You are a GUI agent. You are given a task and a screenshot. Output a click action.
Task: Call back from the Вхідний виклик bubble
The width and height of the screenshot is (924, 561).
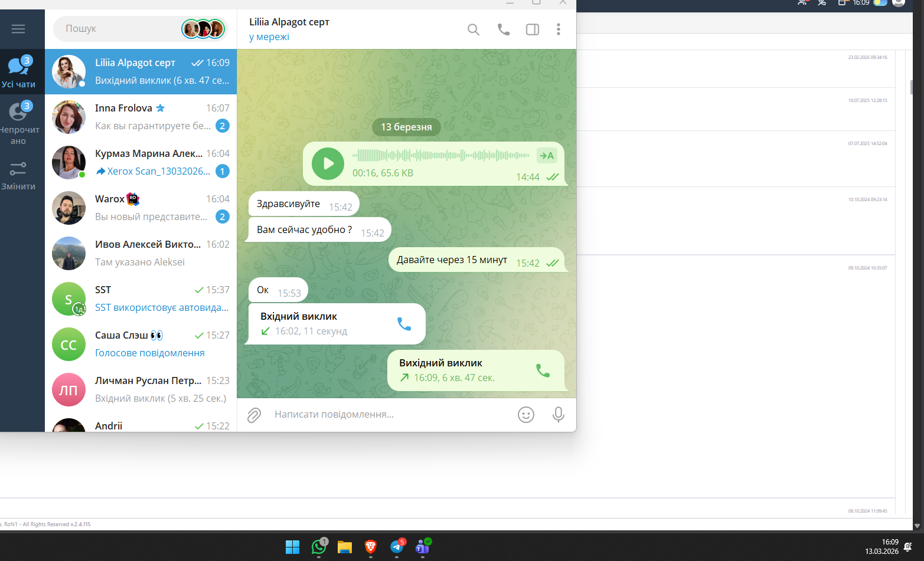[404, 324]
